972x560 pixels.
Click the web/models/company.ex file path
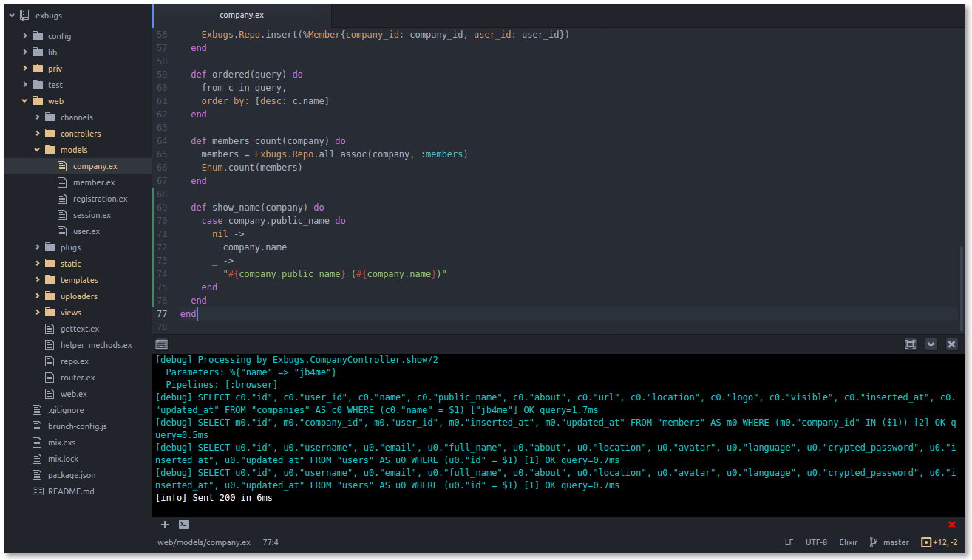pyautogui.click(x=204, y=542)
